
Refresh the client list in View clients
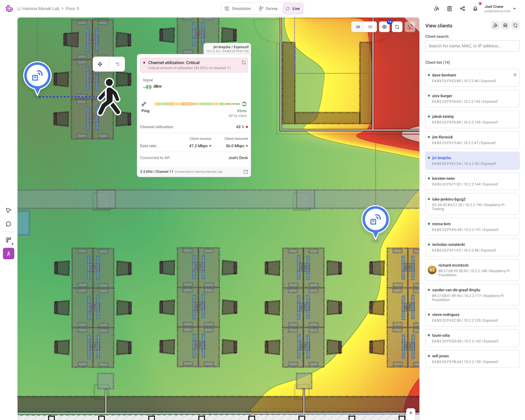click(515, 26)
